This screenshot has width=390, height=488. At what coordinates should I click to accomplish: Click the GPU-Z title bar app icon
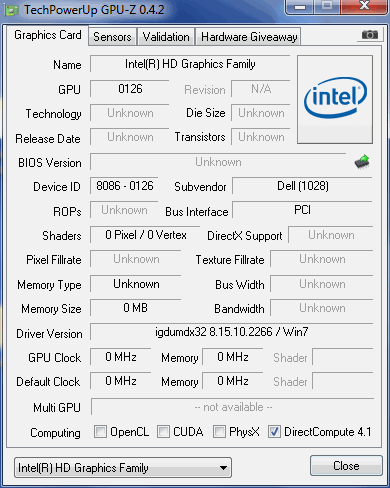[x=12, y=10]
